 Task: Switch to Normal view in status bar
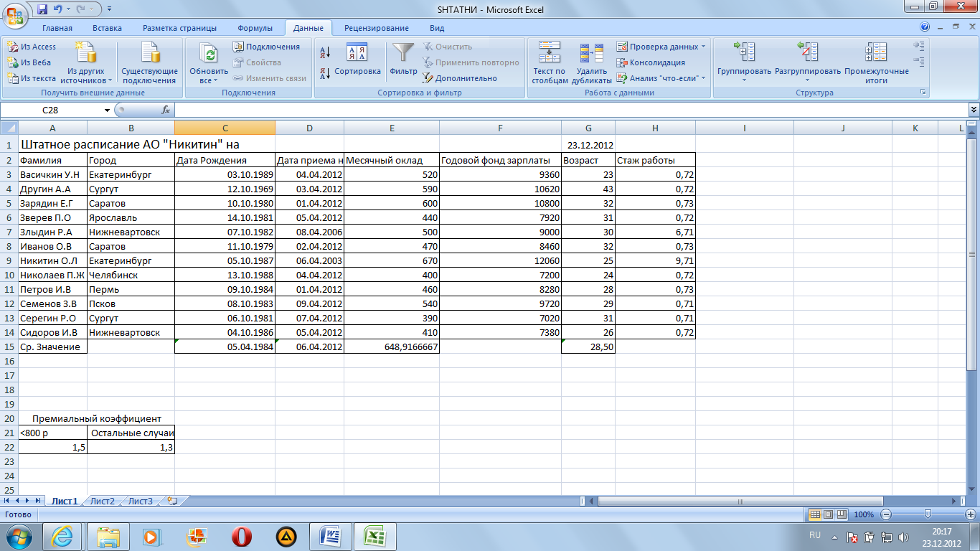815,514
